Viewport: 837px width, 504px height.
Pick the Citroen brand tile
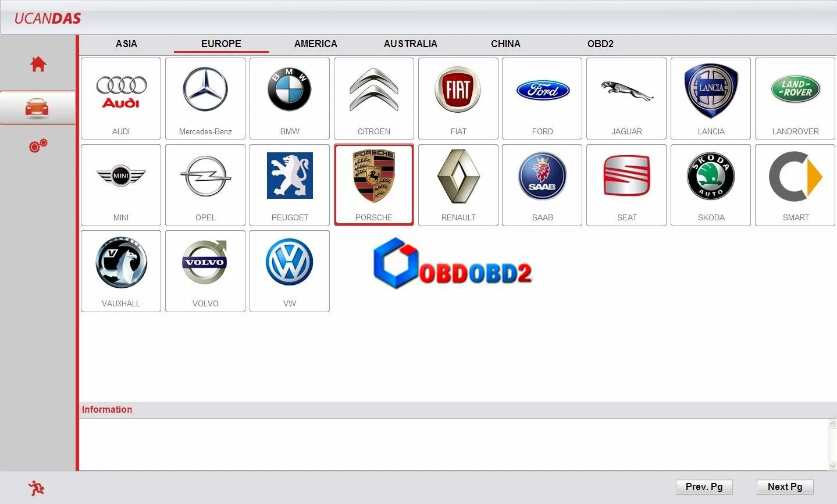pyautogui.click(x=374, y=98)
